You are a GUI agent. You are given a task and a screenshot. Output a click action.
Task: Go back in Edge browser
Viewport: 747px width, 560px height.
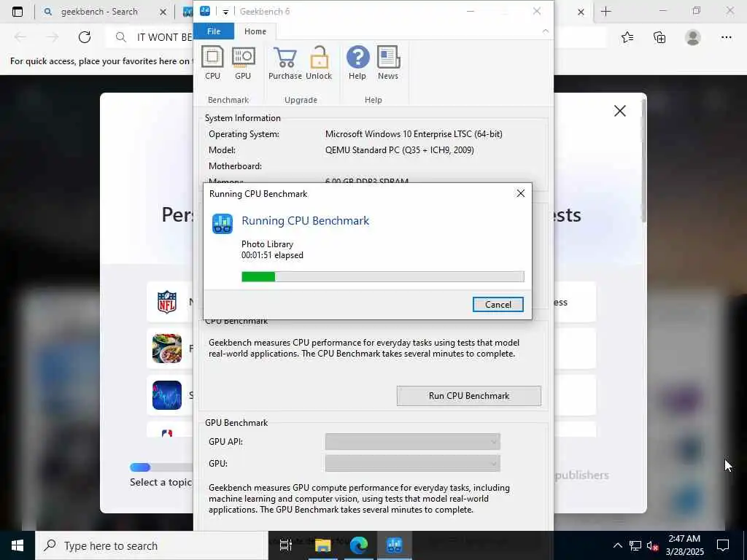coord(20,37)
